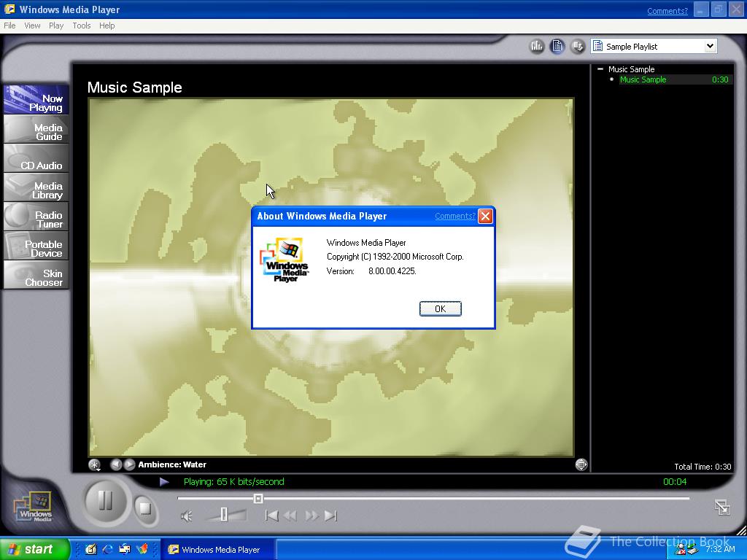Open the View menu
This screenshot has height=560, width=747.
point(32,26)
